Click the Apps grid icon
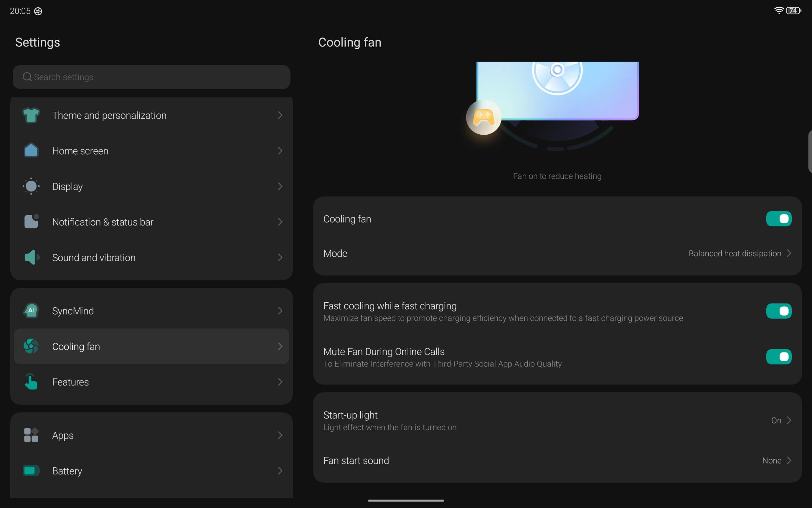812x508 pixels. [x=31, y=435]
